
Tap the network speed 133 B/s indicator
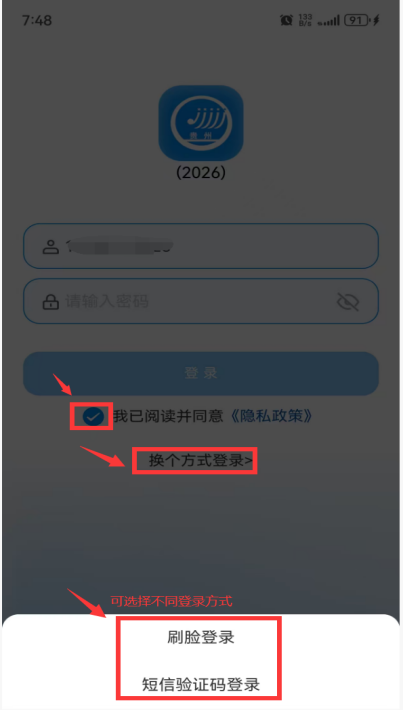pos(305,20)
